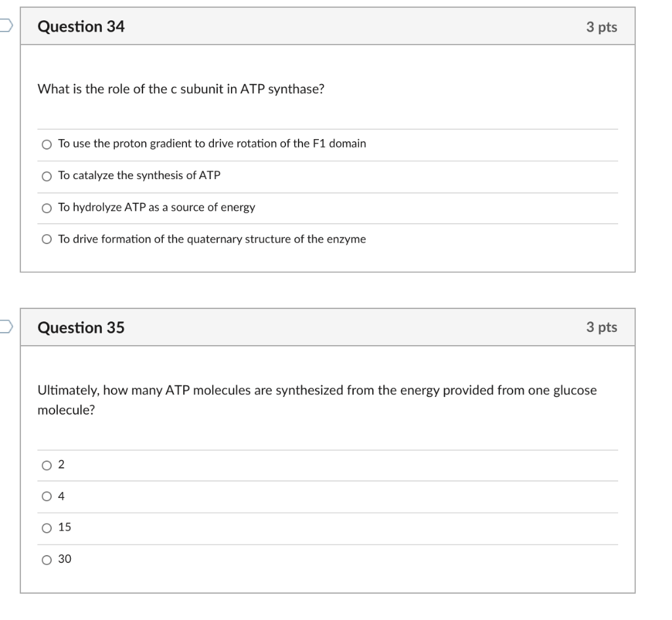Choose "To hydrolyze ATP as a source of energy"
The width and height of the screenshot is (672, 620).
coord(47,207)
